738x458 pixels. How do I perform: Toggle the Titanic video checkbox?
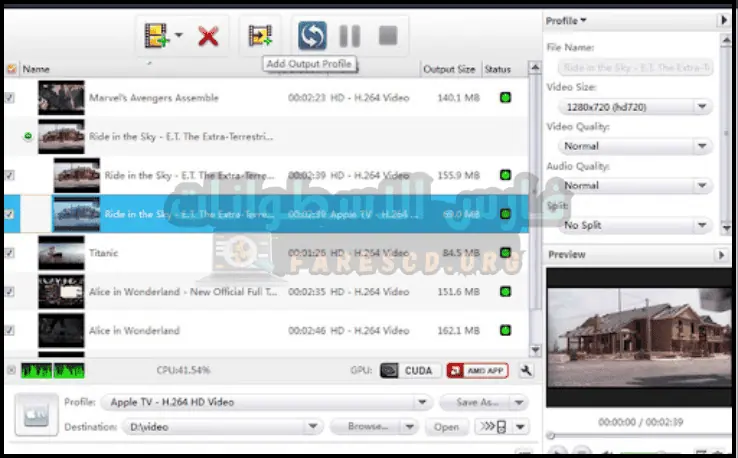tap(10, 253)
